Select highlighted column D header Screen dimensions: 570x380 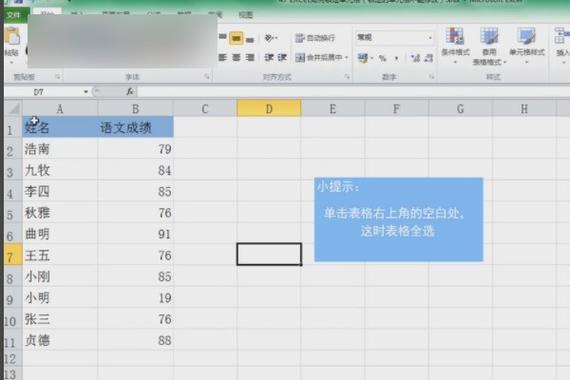pos(269,108)
